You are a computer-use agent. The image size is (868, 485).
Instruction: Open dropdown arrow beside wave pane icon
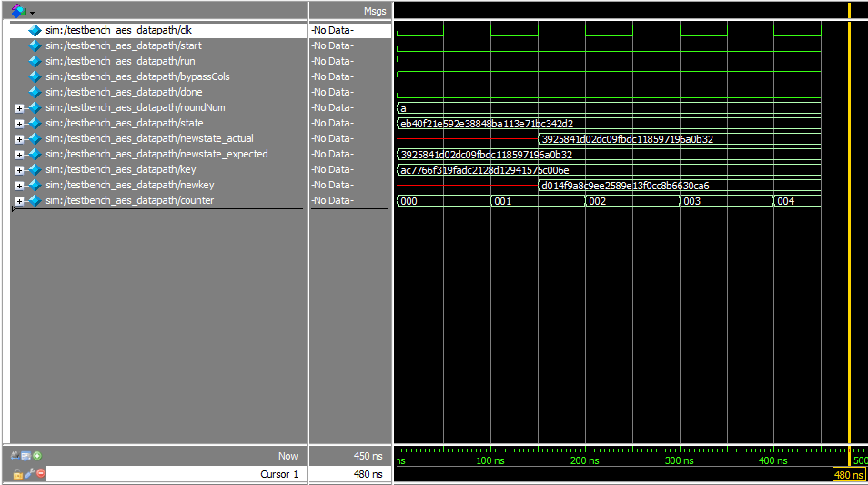pyautogui.click(x=33, y=12)
